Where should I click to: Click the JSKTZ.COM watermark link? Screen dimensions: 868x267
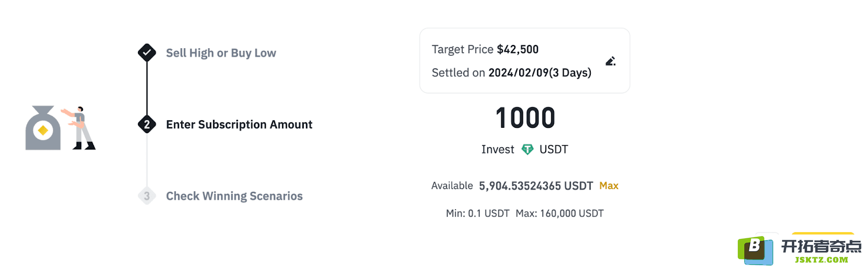point(821,260)
